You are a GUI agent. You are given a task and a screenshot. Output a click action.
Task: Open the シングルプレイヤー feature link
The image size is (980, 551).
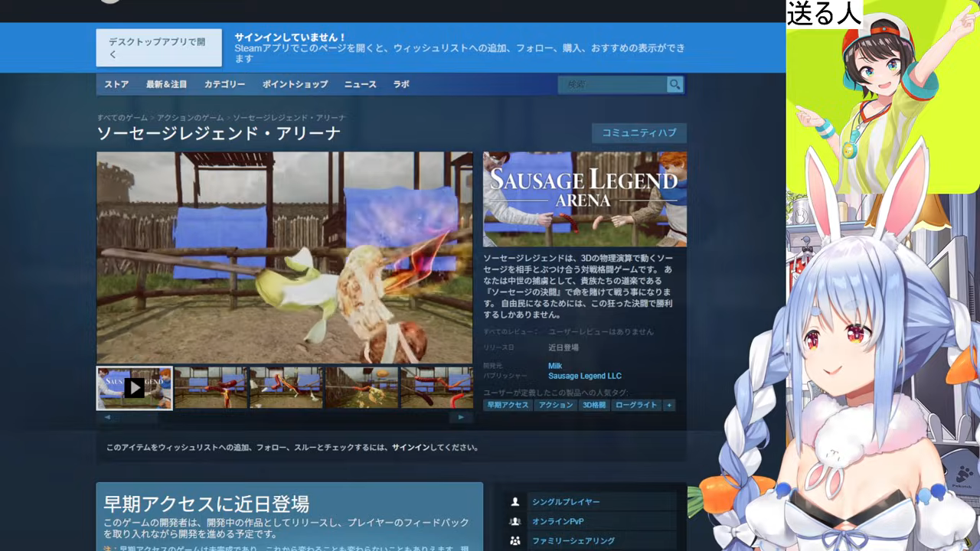click(x=566, y=502)
